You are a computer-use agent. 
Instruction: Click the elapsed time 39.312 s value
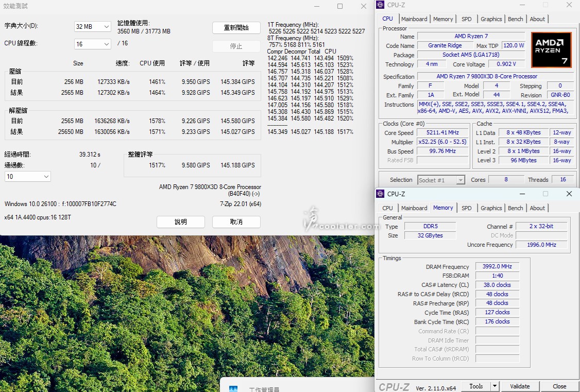pos(90,154)
